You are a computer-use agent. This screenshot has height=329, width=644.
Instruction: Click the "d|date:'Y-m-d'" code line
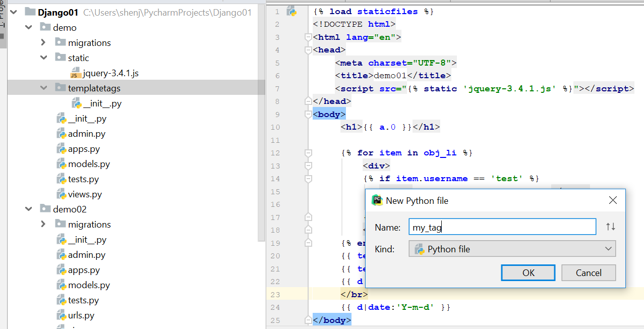point(396,307)
